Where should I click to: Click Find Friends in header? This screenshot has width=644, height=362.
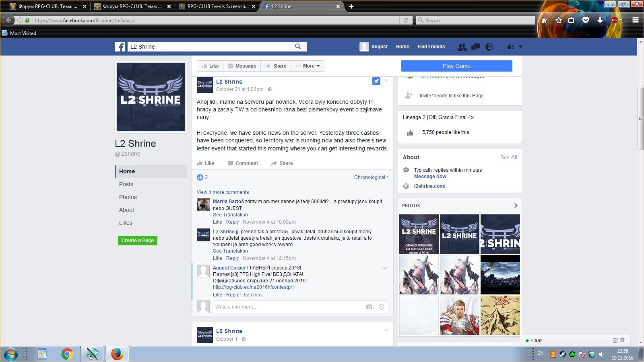pyautogui.click(x=431, y=47)
